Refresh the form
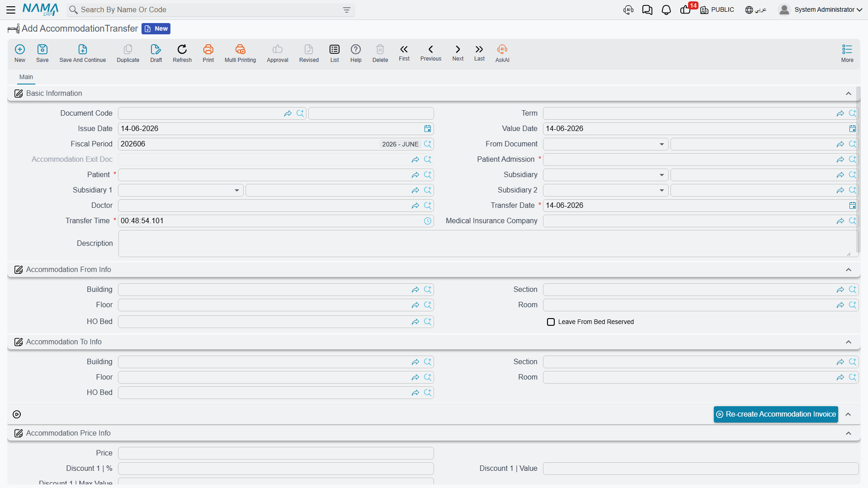868x488 pixels. [182, 53]
